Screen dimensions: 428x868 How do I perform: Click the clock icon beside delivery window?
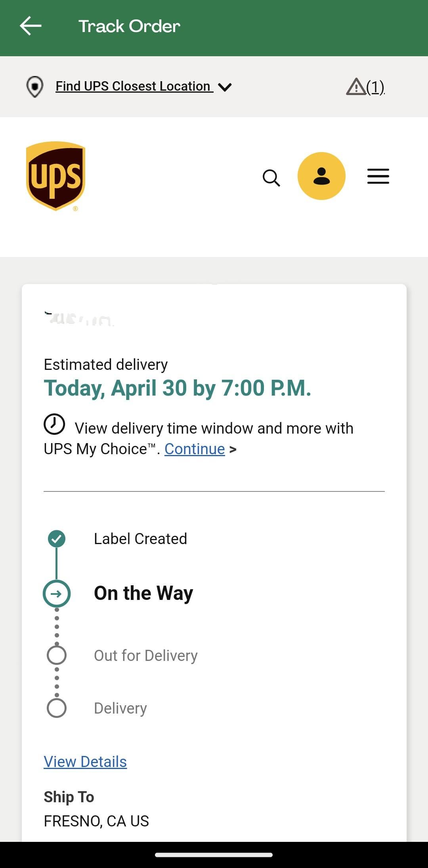coord(54,424)
